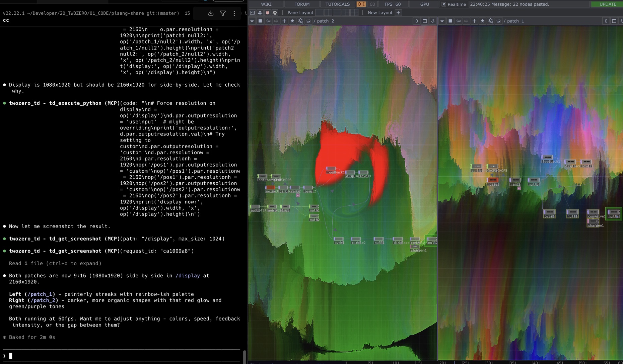The image size is (623, 364).
Task: Switch to the TUTORIALS tab
Action: (337, 4)
